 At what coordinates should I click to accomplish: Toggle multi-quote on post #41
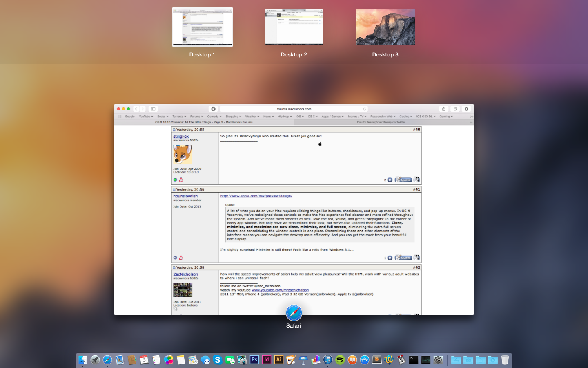pyautogui.click(x=416, y=258)
